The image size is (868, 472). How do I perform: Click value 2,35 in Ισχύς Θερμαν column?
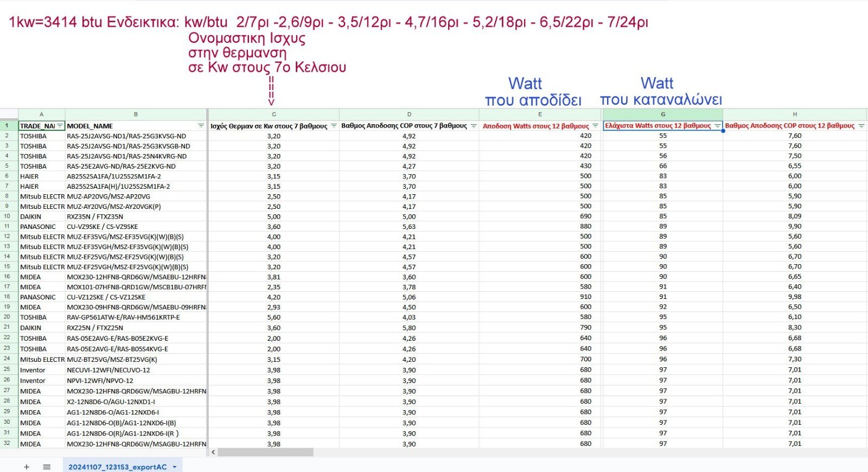point(274,287)
